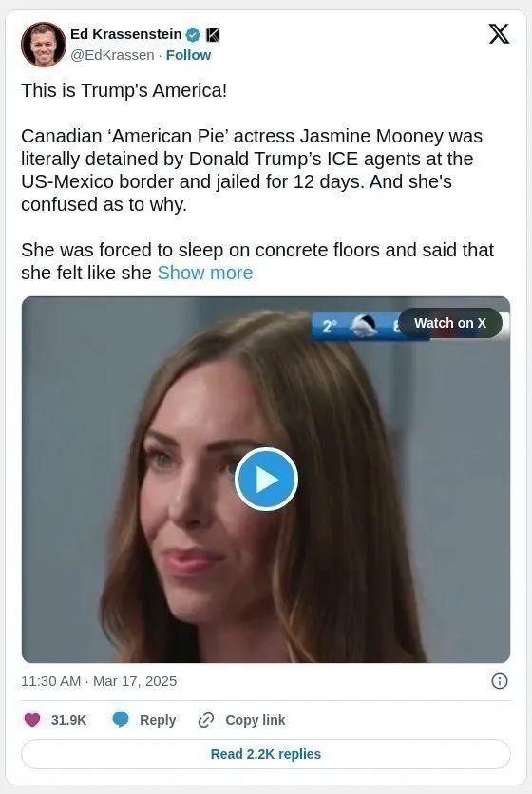Click the blue verified checkmark badge

193,35
